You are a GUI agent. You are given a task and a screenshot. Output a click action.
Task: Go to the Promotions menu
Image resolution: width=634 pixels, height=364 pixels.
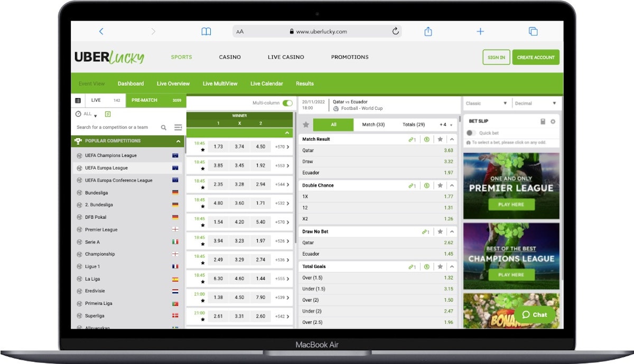[350, 57]
